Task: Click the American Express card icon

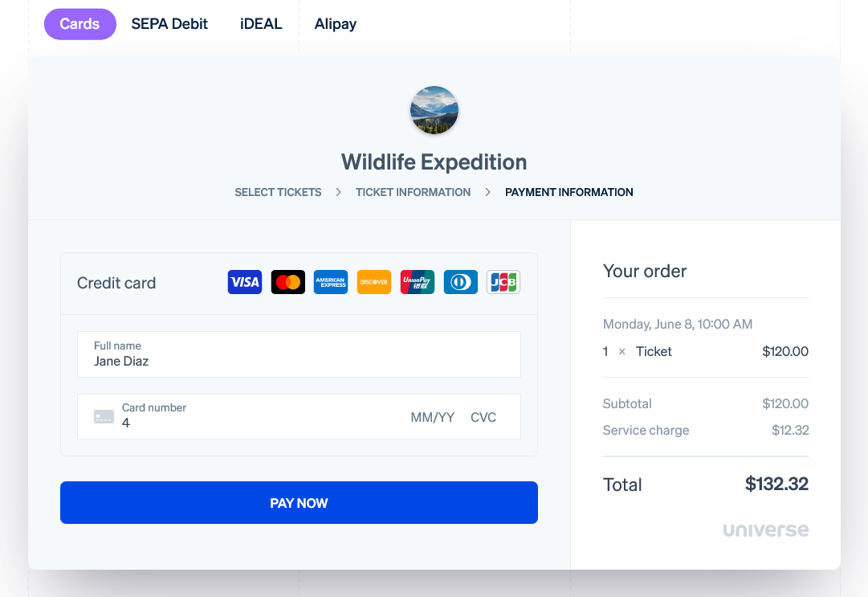Action: click(x=331, y=282)
